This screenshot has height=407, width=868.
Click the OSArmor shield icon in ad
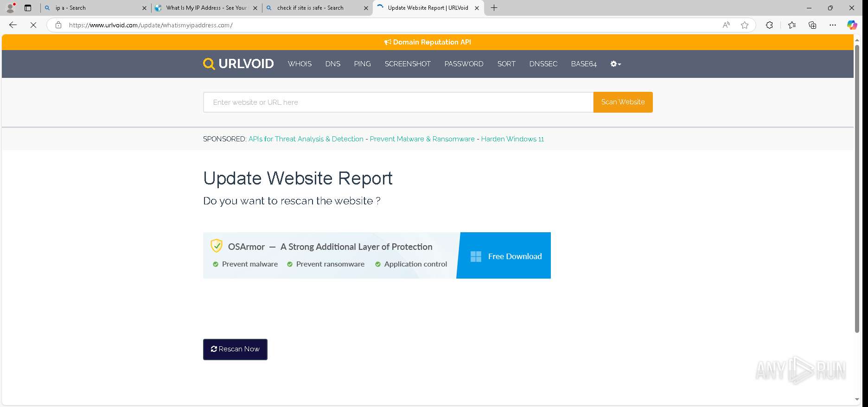pos(217,246)
